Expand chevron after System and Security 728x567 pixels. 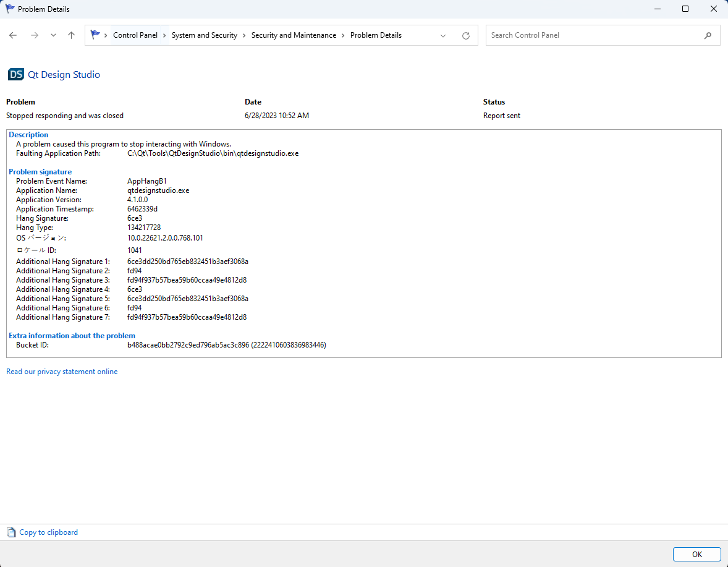(244, 35)
